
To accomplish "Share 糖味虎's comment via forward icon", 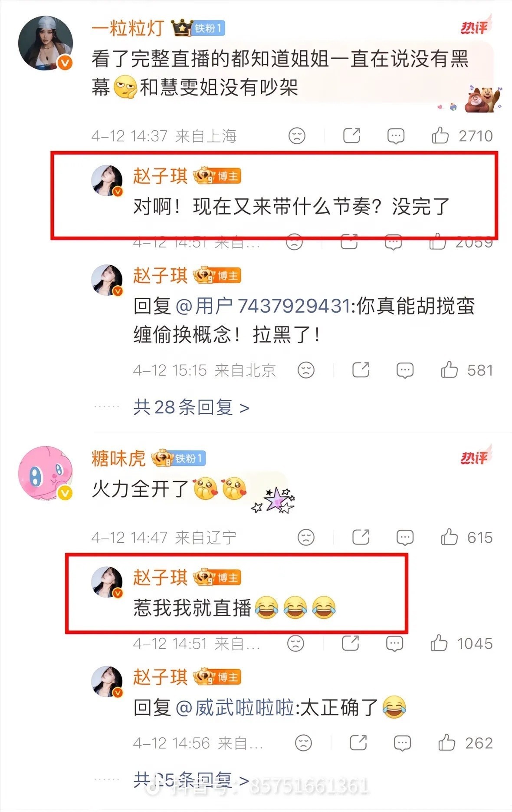I will [x=361, y=537].
